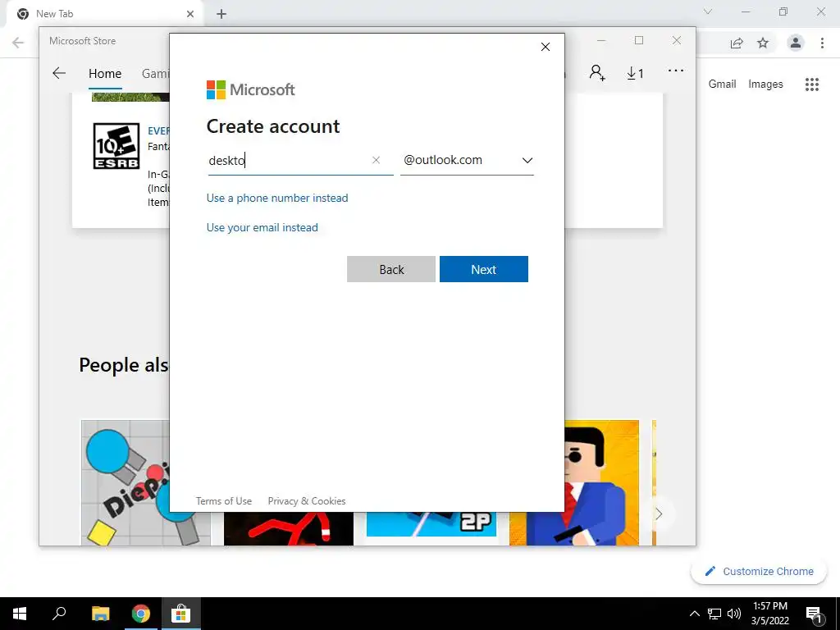
Task: Open Microsoft Store downloads and updates icon
Action: click(x=636, y=73)
